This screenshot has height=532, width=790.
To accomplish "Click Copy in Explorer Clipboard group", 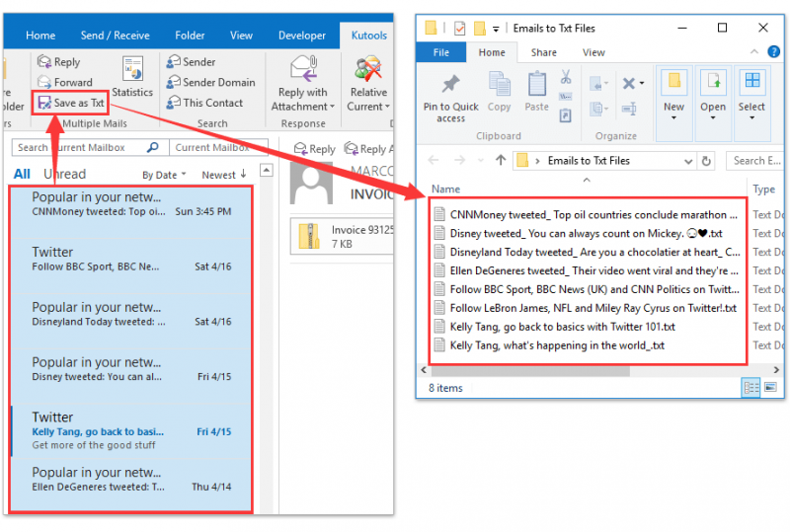I will [500, 92].
